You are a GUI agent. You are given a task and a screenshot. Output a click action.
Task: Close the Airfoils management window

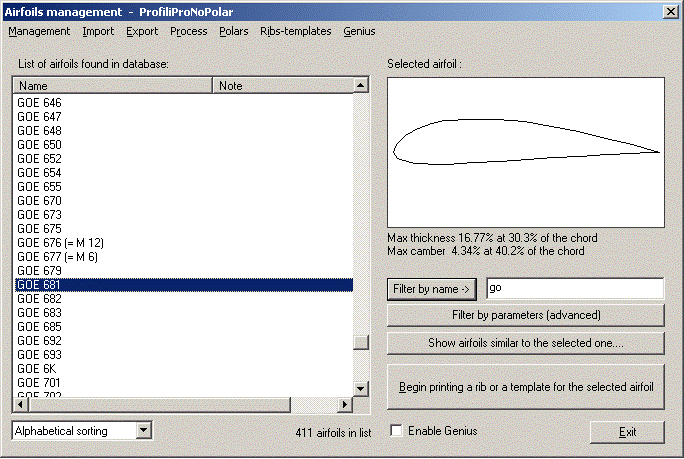[668, 11]
